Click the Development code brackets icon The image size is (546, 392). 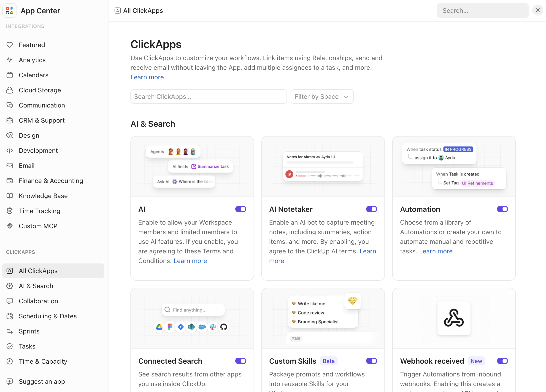(x=10, y=151)
